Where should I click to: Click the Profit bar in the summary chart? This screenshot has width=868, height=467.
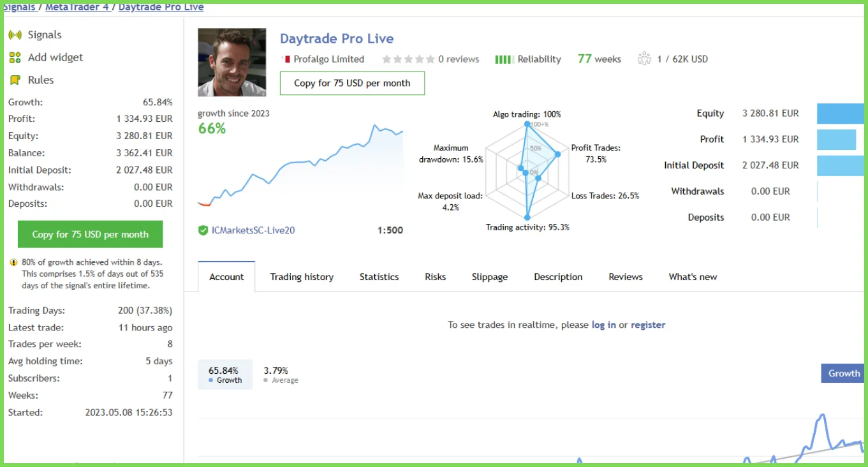click(836, 139)
